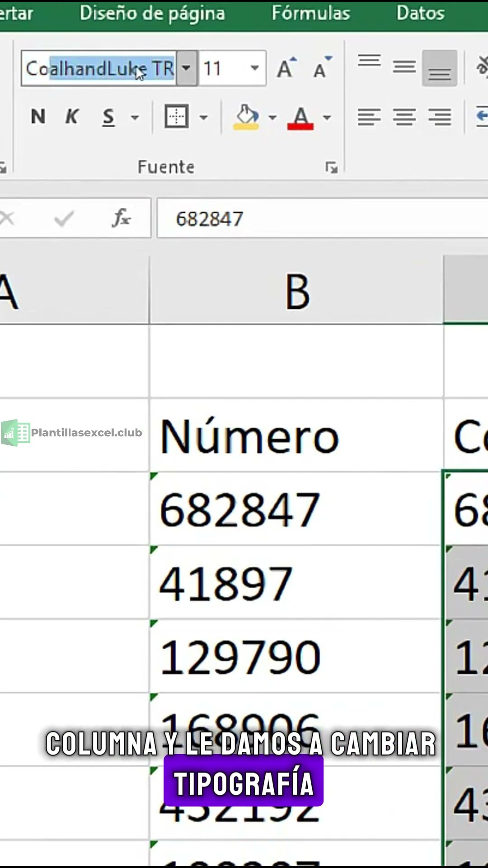Align text left

(x=369, y=117)
